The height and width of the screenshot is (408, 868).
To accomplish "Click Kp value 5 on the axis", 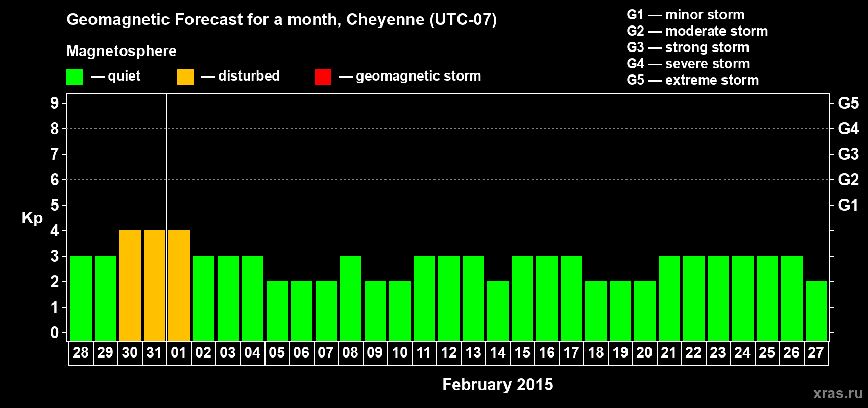I will (x=55, y=205).
